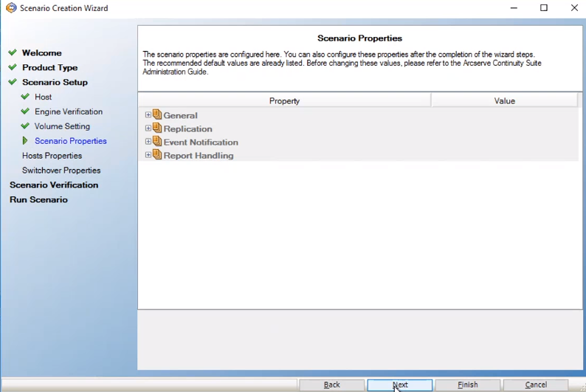Select the Switchover Properties sub-step

coord(61,171)
